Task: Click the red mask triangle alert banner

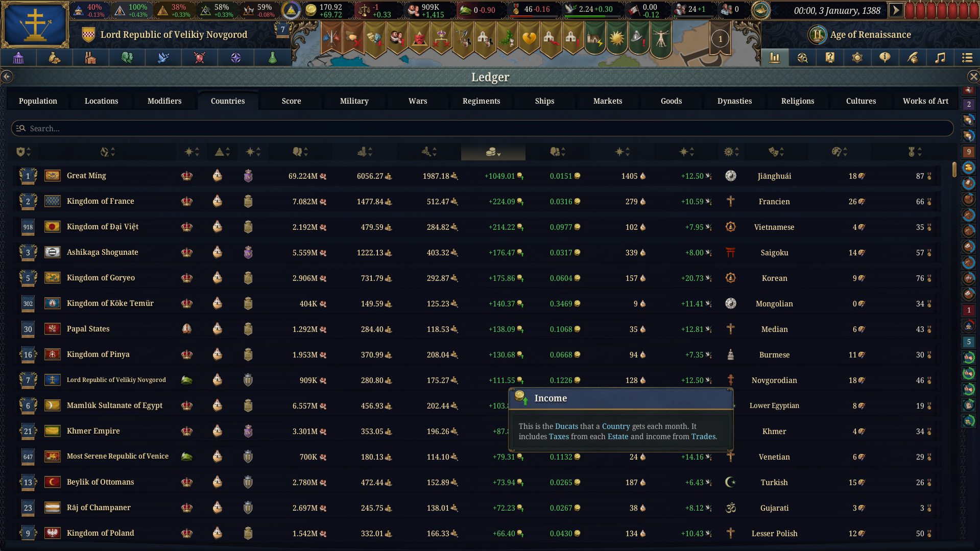Action: click(419, 38)
